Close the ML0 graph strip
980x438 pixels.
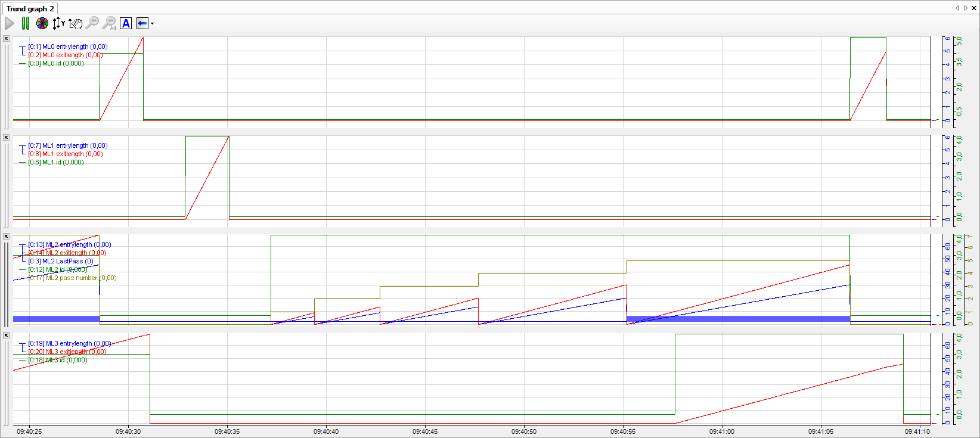(x=6, y=38)
